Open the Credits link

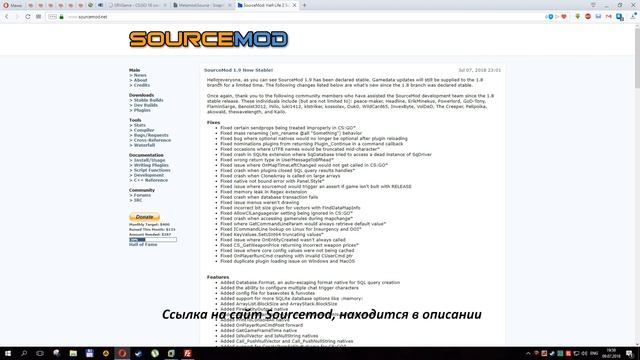click(142, 85)
